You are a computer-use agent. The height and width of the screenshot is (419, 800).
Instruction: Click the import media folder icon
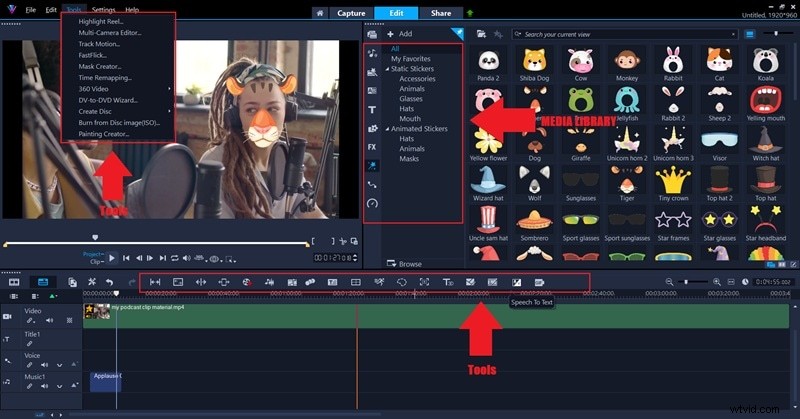click(481, 34)
